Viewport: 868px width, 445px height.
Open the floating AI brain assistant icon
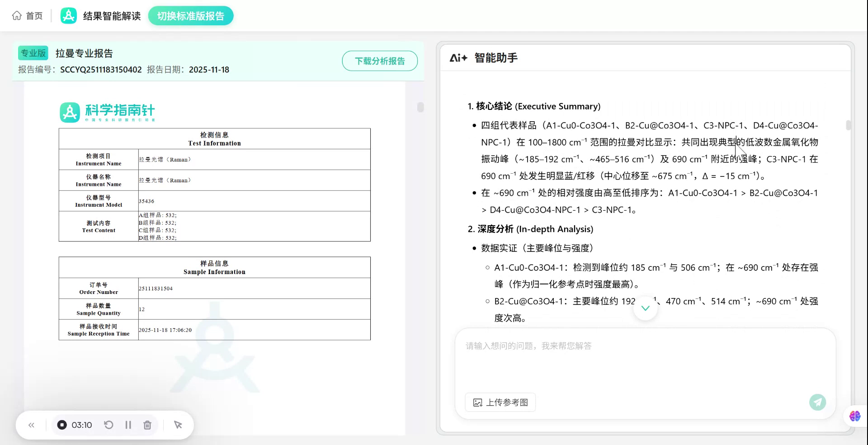(854, 416)
